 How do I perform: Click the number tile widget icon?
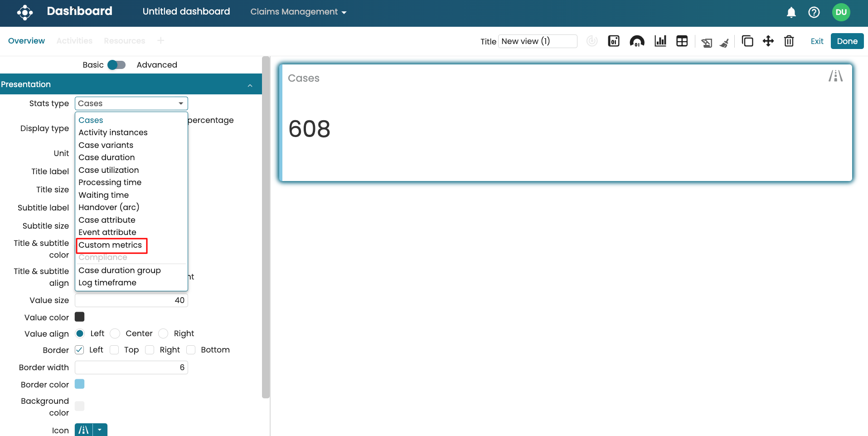click(614, 41)
